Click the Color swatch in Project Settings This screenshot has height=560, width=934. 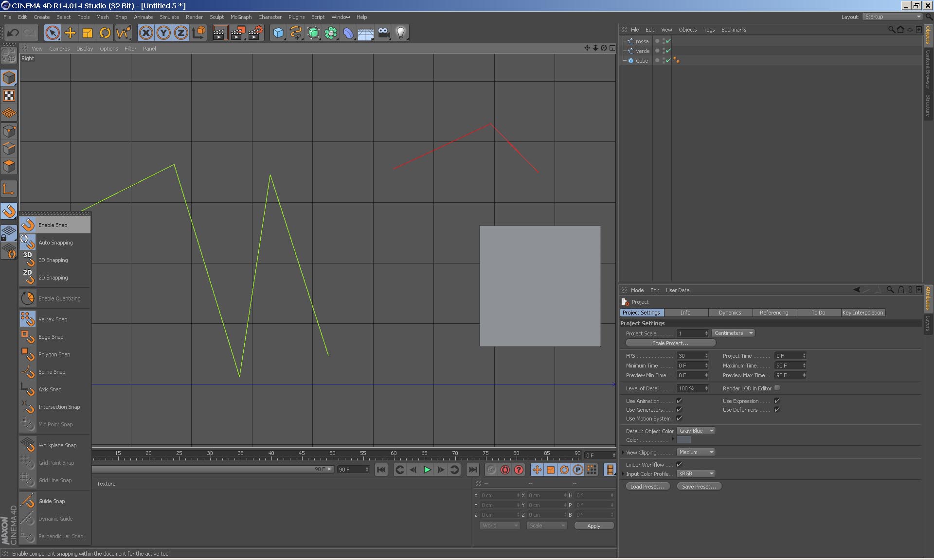click(x=683, y=440)
